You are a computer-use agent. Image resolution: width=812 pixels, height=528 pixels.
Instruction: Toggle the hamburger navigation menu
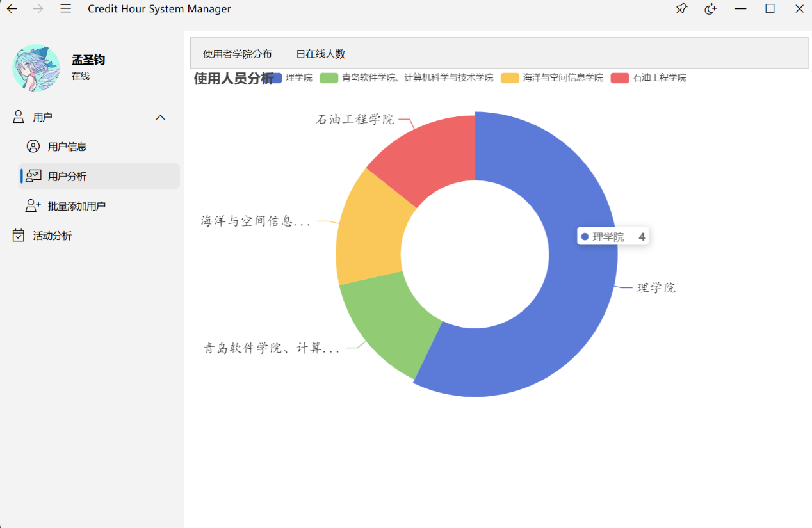coord(65,9)
